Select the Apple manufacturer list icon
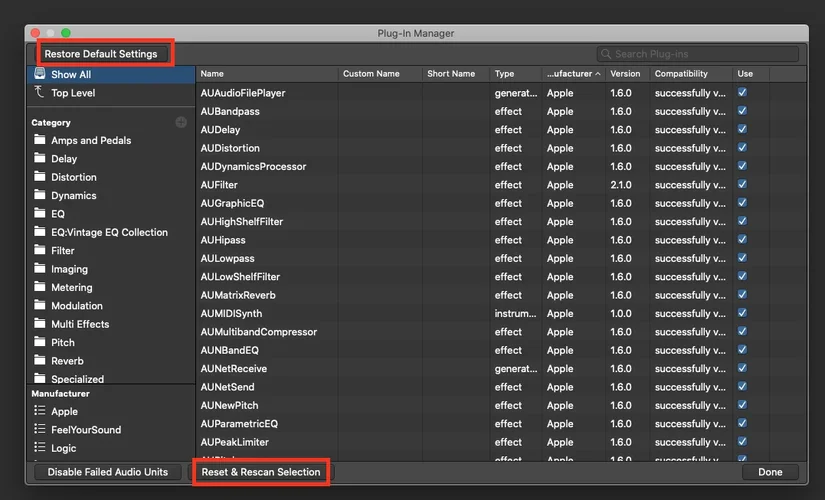This screenshot has height=500, width=825. point(40,411)
